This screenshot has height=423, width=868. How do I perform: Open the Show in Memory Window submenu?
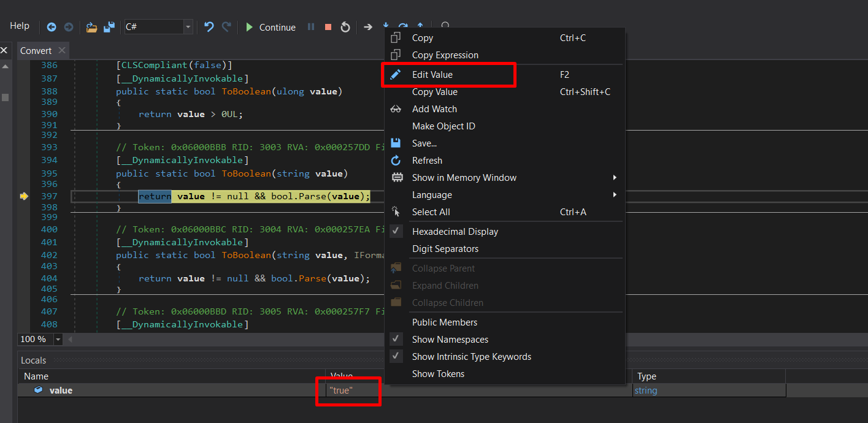pyautogui.click(x=464, y=177)
